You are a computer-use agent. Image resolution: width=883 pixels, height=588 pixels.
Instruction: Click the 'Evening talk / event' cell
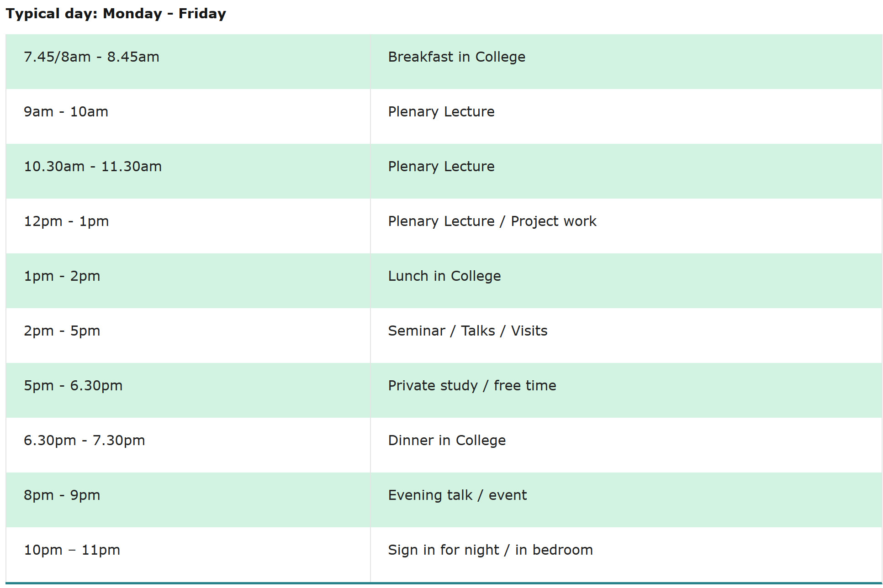(x=626, y=500)
